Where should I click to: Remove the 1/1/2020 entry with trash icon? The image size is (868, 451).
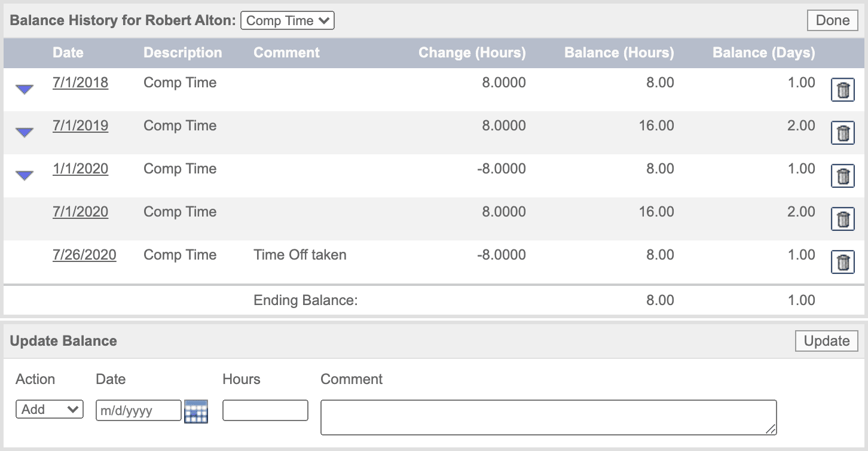pos(843,175)
